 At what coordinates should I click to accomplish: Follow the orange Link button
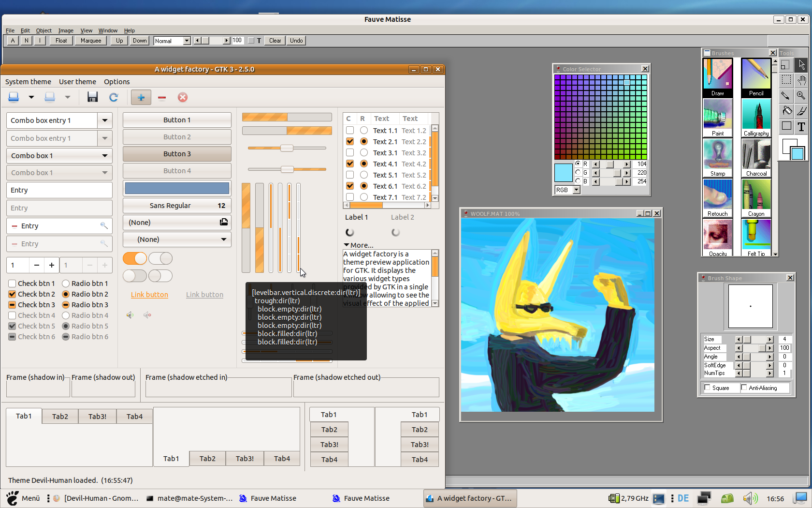point(149,295)
